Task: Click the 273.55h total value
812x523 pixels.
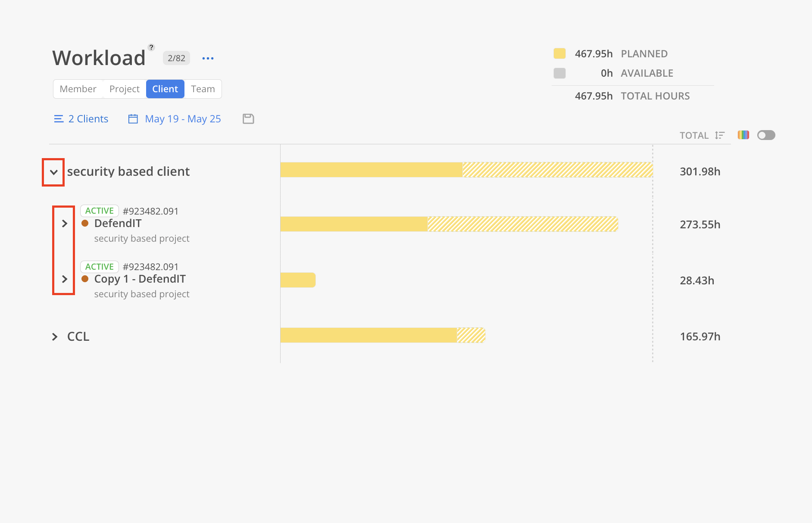Action: (700, 224)
